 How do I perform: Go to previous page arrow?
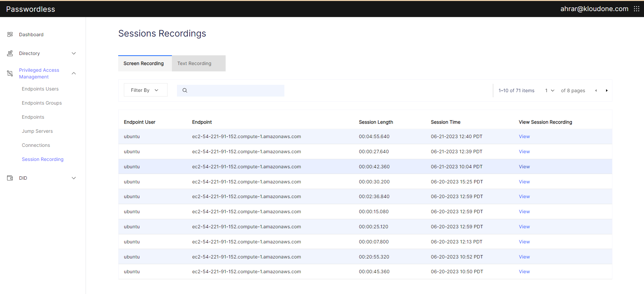pos(596,91)
